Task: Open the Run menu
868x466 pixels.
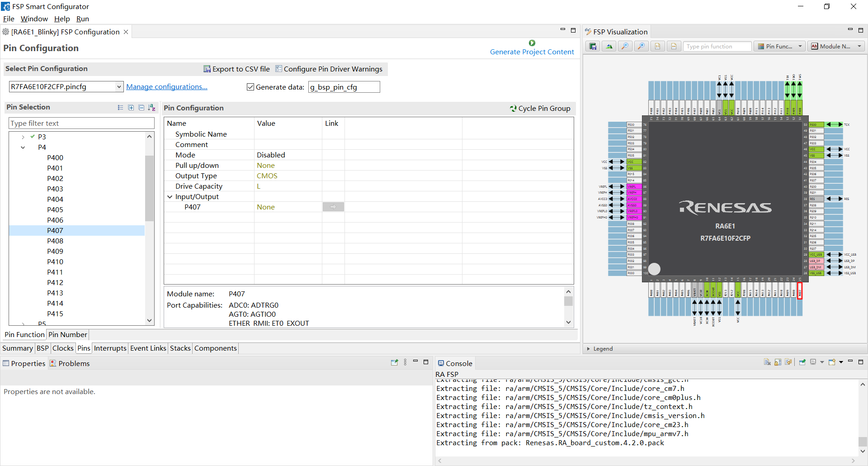Action: click(83, 19)
